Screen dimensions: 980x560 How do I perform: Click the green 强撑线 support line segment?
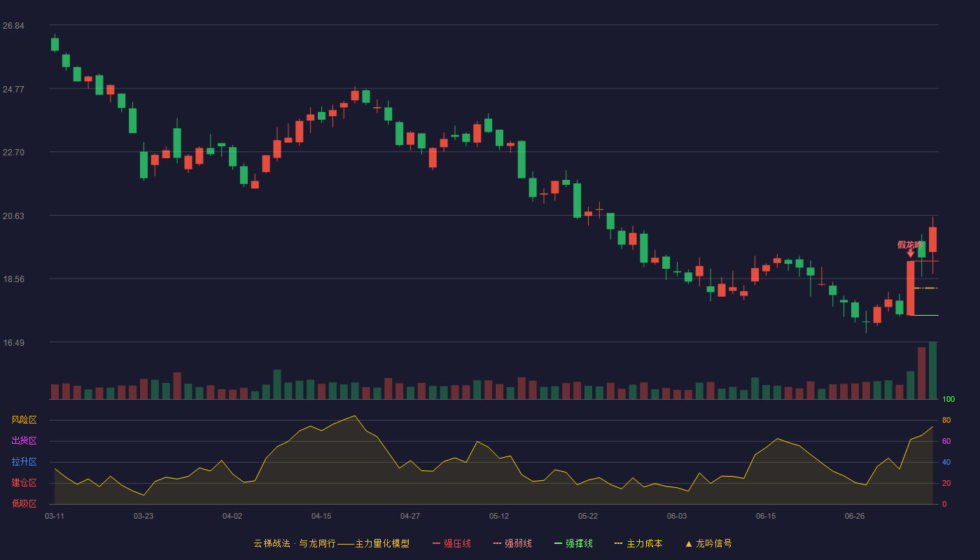[925, 315]
